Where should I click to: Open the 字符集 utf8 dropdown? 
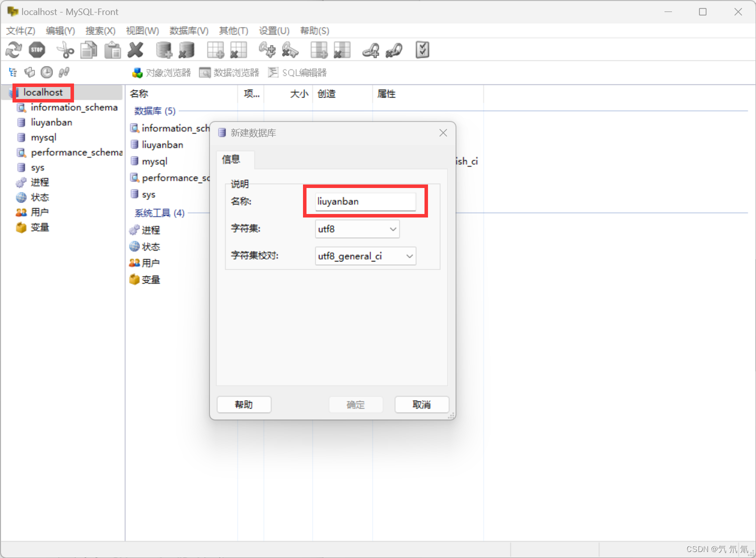(357, 229)
